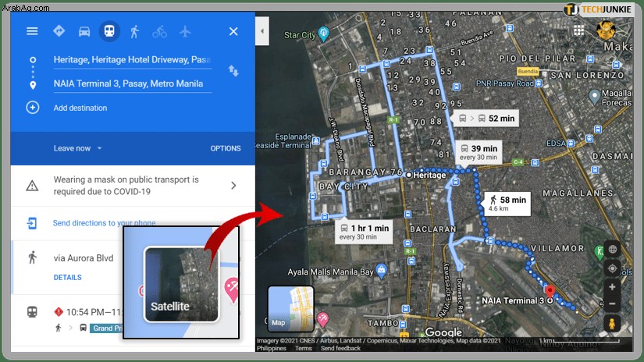This screenshot has width=644, height=362.
Task: Click the Star City map pin
Action: 324,34
